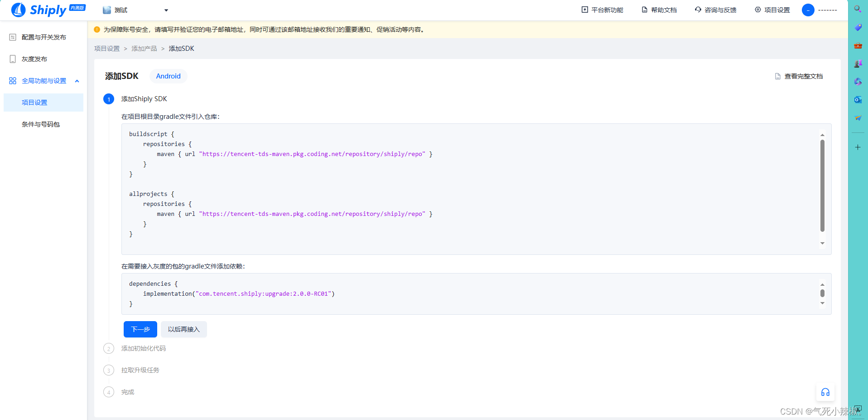This screenshot has width=868, height=420.
Task: Open the Drop paper-plane icon in the sidebar
Action: (857, 118)
